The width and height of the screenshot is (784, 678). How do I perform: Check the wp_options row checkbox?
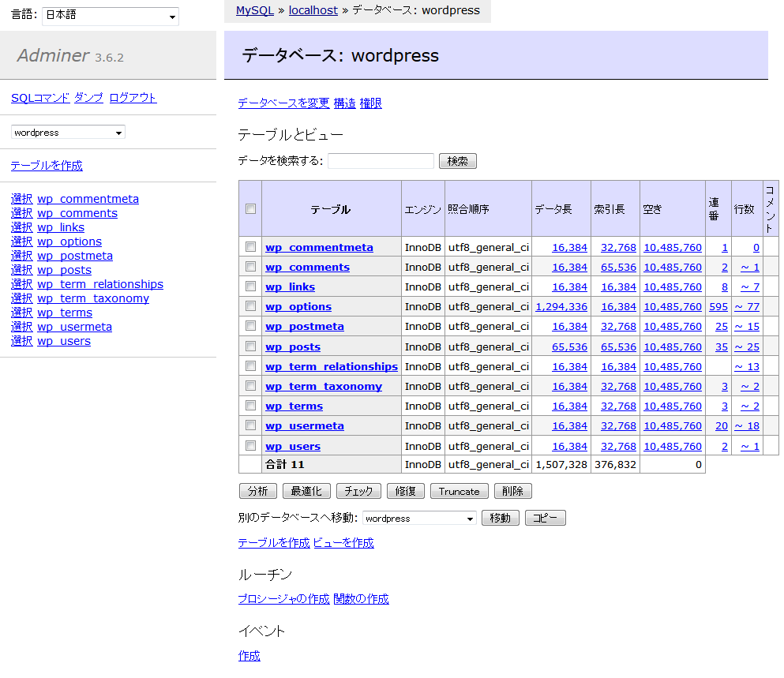[x=250, y=306]
